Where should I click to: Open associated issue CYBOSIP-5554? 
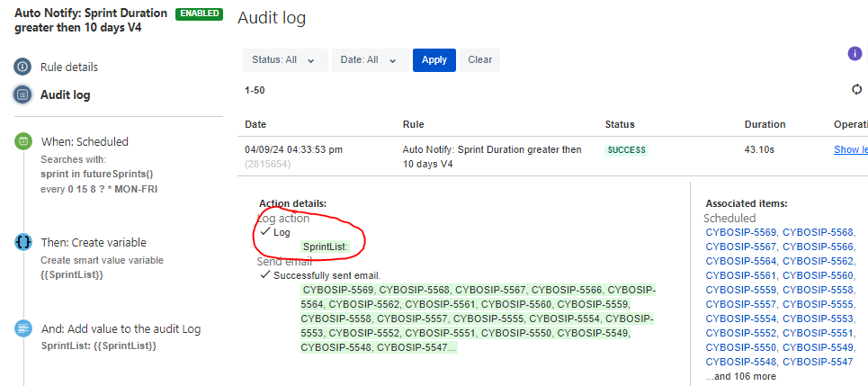tap(741, 319)
